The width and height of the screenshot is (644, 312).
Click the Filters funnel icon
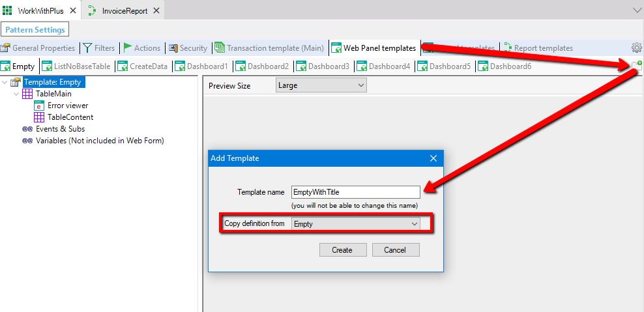point(87,48)
